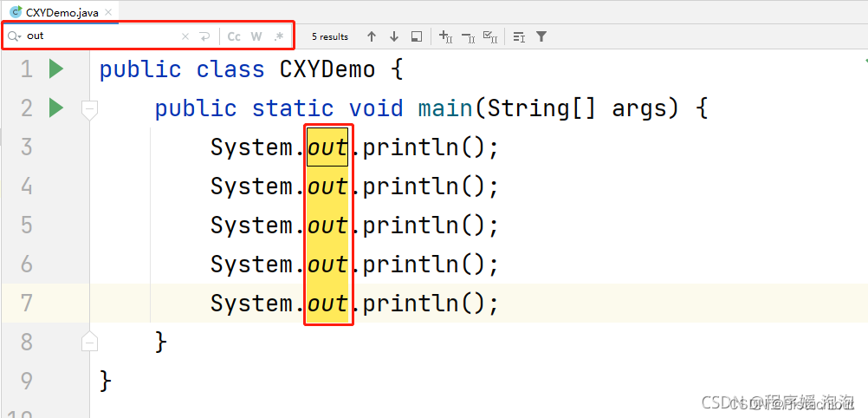Click 'CXYDemo' class name on line 1
Viewport: 868px width, 418px height.
[x=327, y=70]
